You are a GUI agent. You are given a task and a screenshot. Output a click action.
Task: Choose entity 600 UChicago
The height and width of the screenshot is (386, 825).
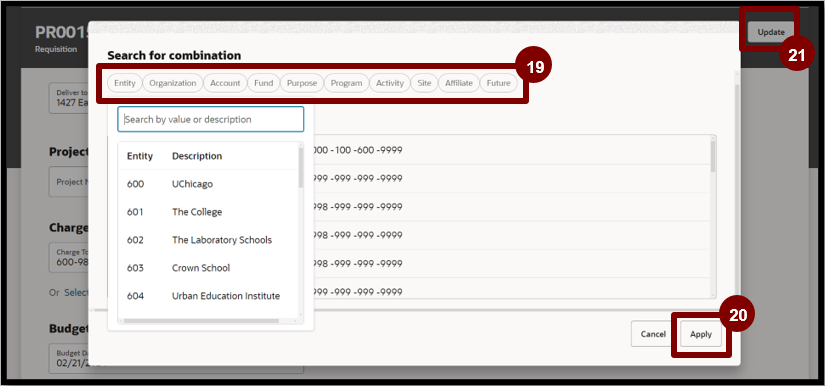[x=208, y=184]
